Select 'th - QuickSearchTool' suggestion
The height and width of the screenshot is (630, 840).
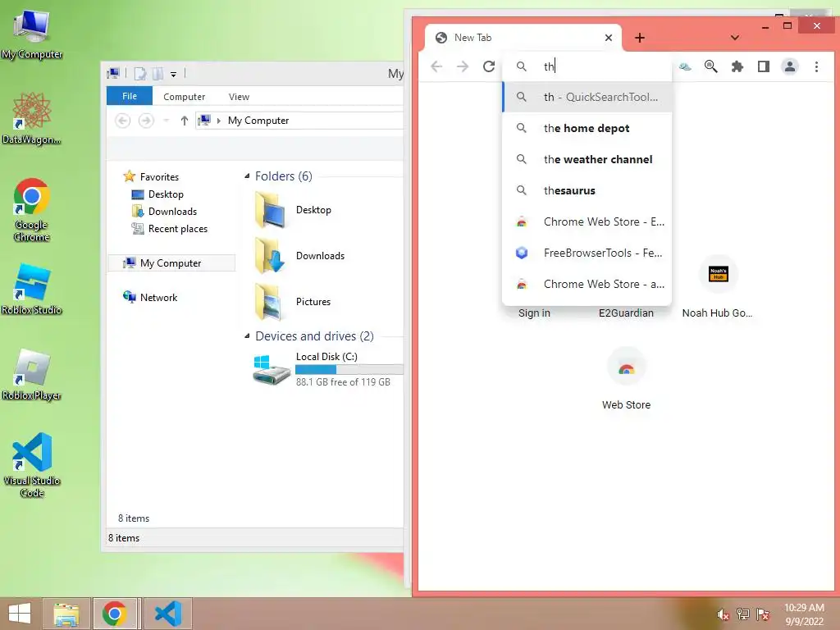[587, 97]
